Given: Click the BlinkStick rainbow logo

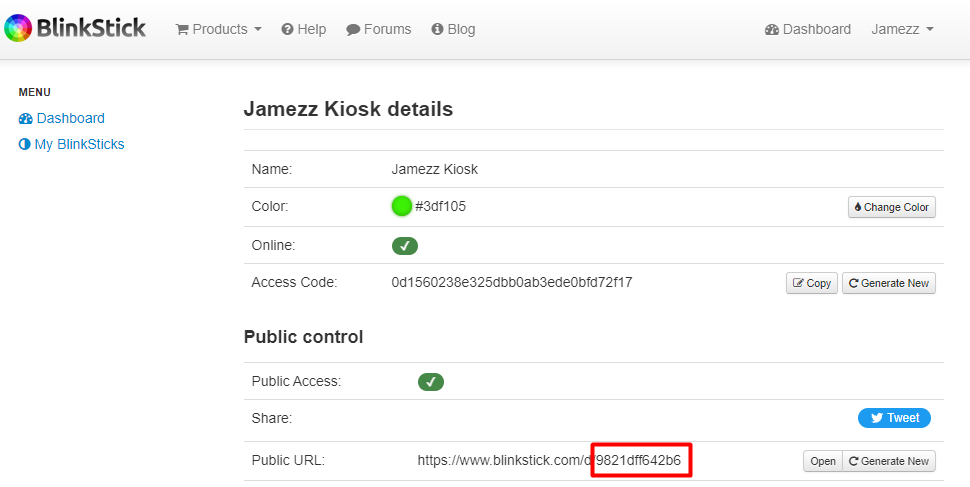Looking at the screenshot, I should pos(75,28).
